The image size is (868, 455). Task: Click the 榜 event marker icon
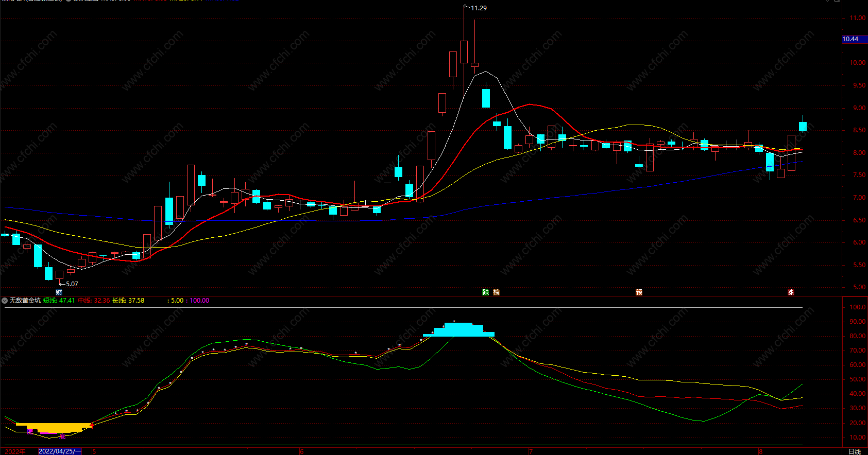(497, 292)
